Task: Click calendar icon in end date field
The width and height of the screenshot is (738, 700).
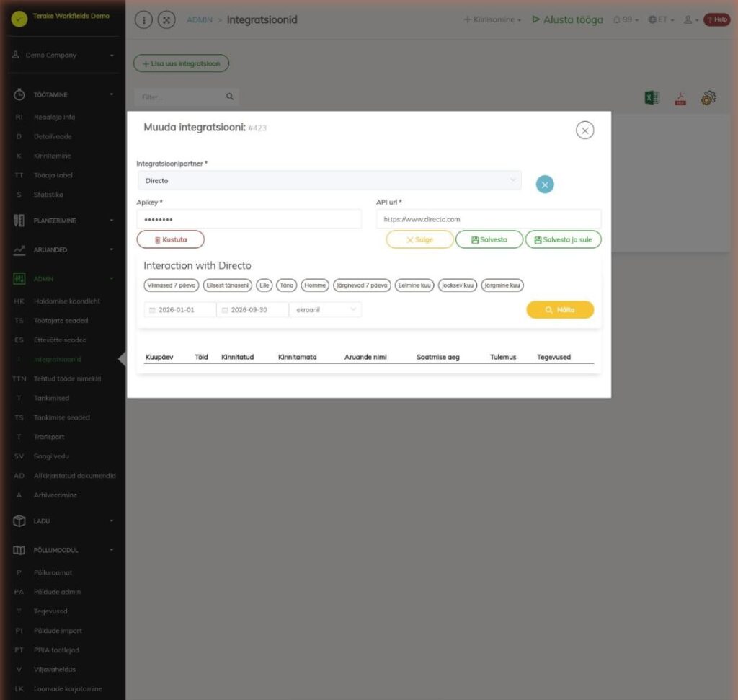Action: click(x=225, y=310)
